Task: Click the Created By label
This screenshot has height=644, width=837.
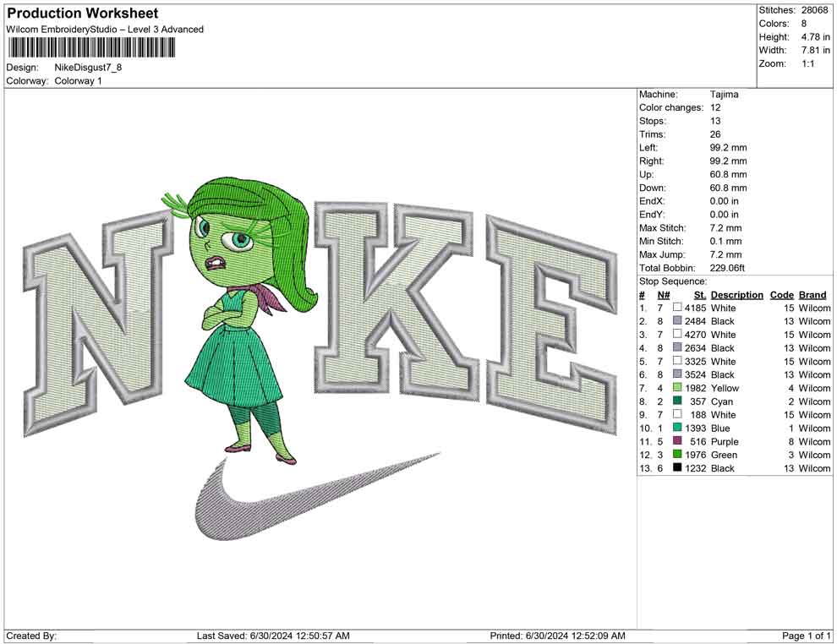Action: pos(31,636)
